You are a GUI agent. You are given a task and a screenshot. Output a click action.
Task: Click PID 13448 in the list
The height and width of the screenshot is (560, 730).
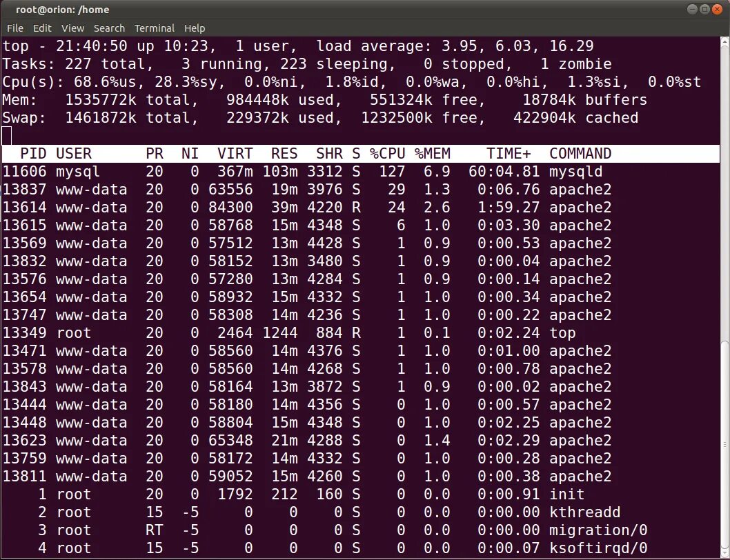tap(24, 423)
